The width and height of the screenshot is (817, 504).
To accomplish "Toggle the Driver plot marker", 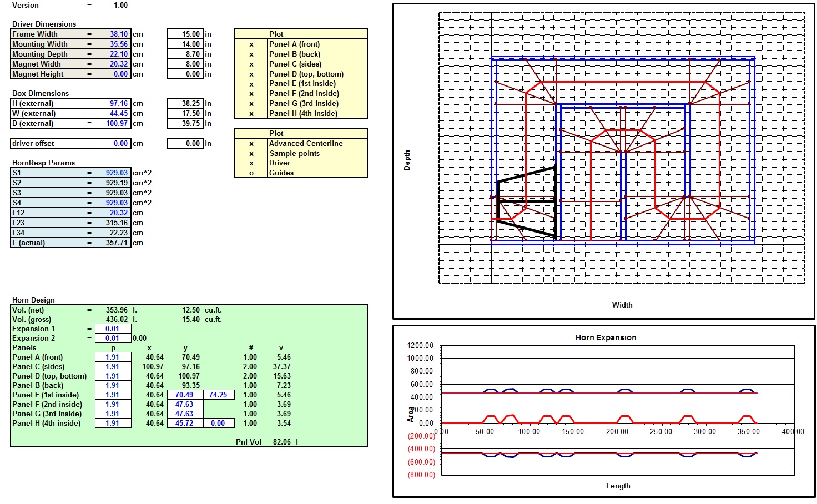I will pyautogui.click(x=251, y=163).
